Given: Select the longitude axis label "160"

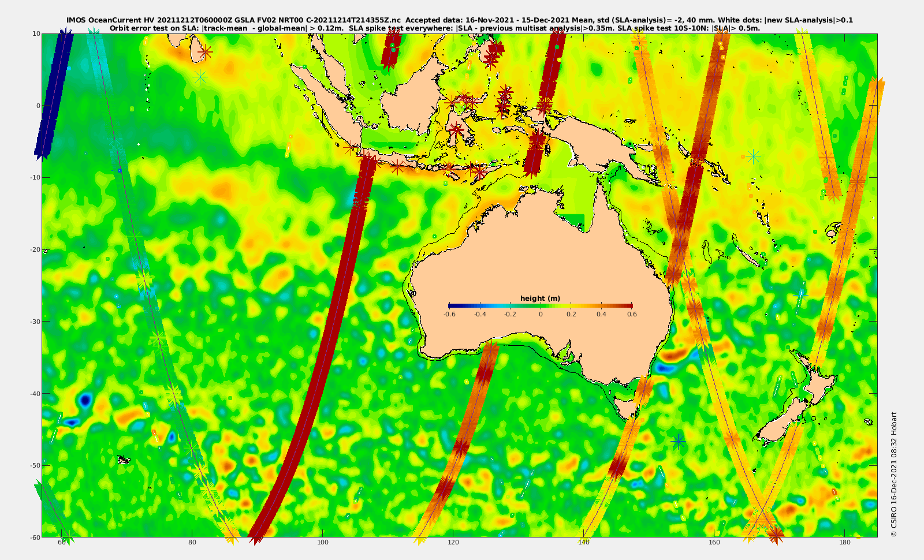Looking at the screenshot, I should [x=714, y=543].
